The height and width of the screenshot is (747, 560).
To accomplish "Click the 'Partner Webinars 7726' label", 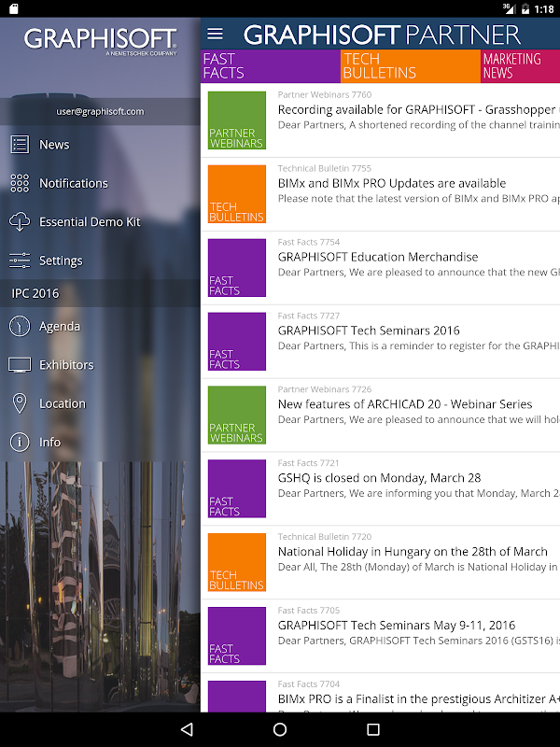I will [x=325, y=389].
